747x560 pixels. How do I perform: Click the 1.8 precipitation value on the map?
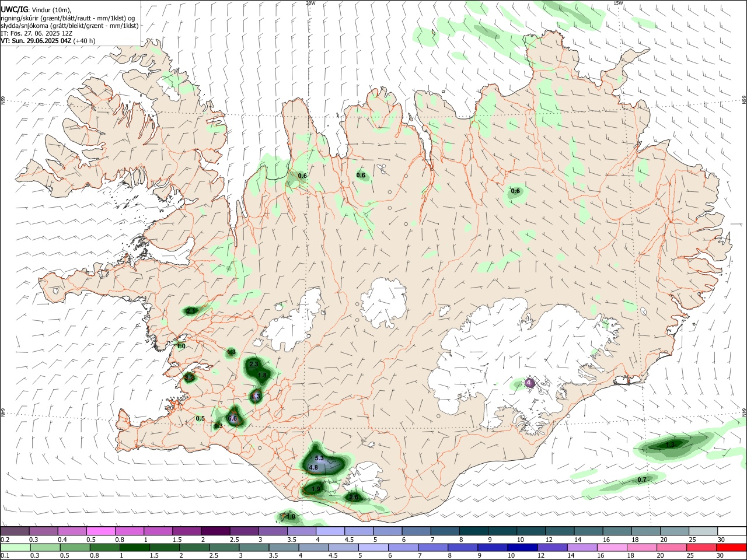262,375
